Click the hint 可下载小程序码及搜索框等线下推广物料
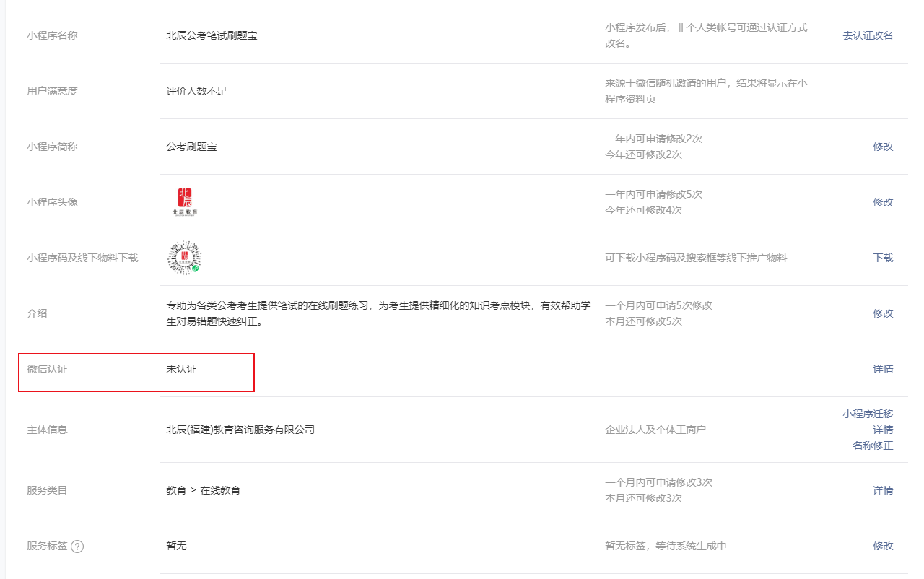Screen dimensions: 924x579 pos(696,258)
